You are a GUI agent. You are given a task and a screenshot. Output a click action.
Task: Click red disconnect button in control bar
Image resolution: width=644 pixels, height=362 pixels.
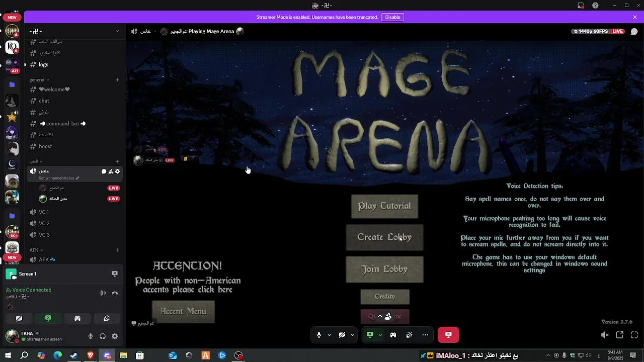click(448, 335)
